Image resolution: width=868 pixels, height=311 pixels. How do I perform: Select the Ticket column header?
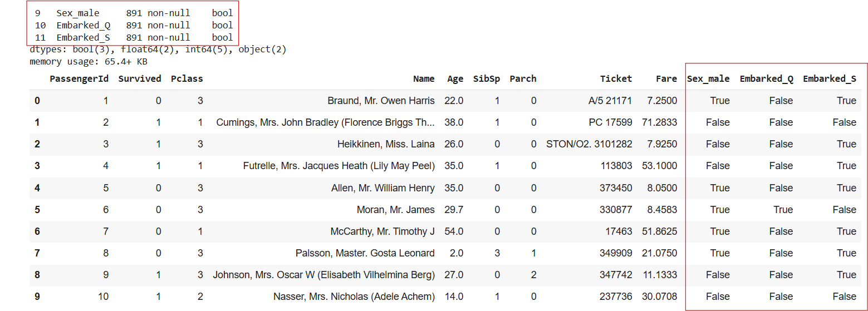point(616,79)
